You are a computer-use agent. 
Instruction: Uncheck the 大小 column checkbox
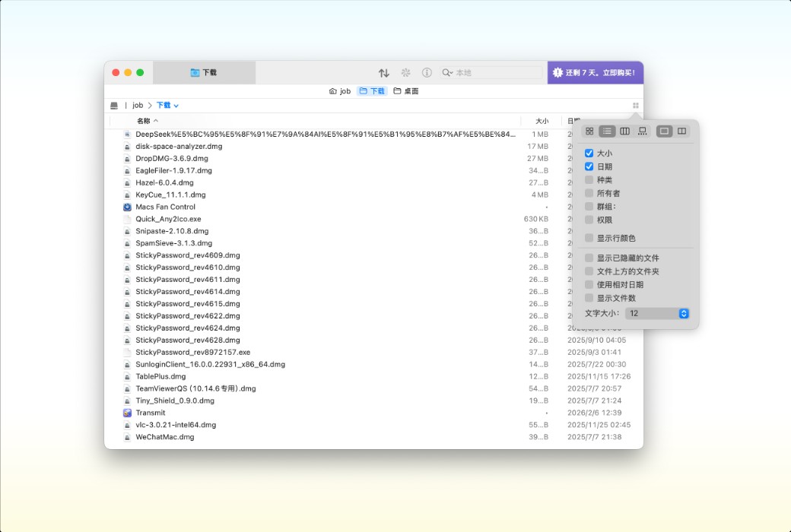(588, 153)
